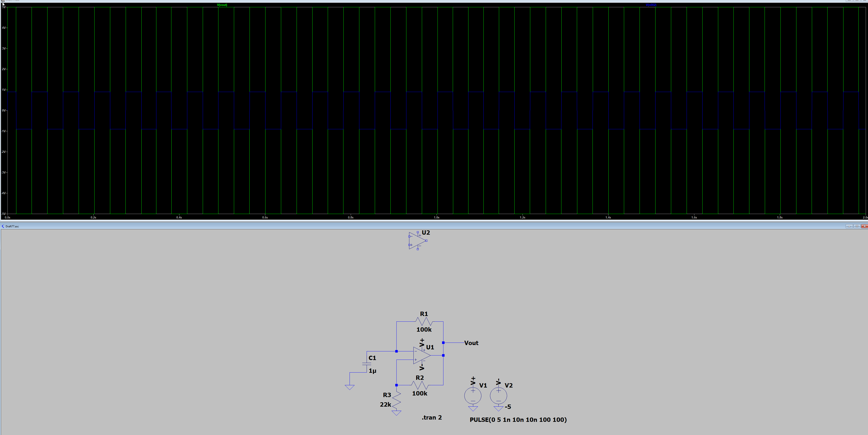Click the 1.8s label on the time axis
Image resolution: width=868 pixels, height=435 pixels.
pyautogui.click(x=780, y=218)
